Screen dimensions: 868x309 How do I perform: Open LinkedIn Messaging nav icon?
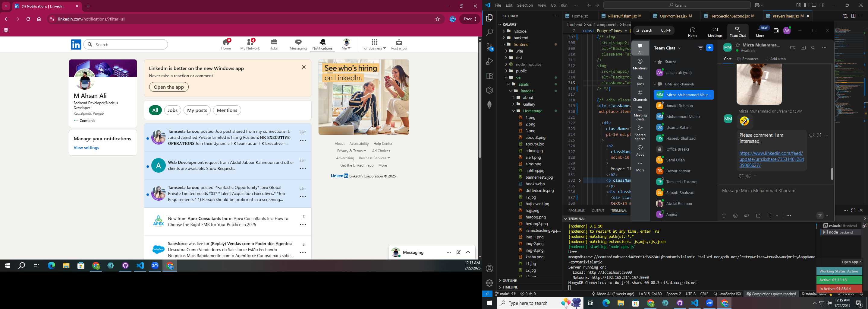298,44
